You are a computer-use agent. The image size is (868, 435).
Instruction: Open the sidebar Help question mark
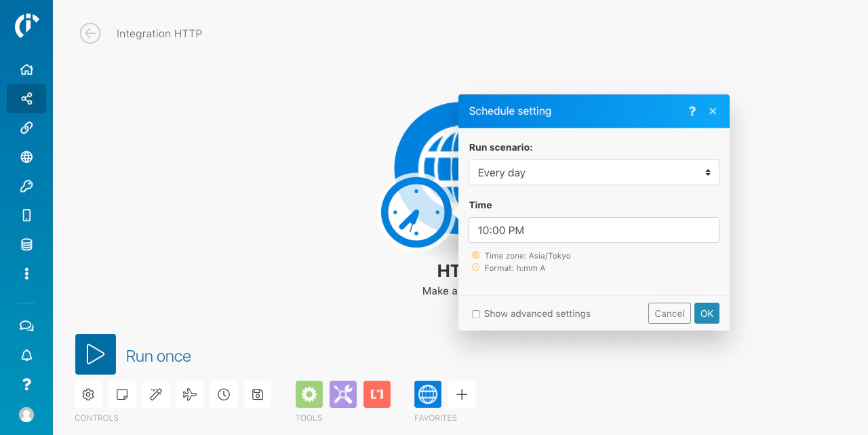tap(26, 384)
